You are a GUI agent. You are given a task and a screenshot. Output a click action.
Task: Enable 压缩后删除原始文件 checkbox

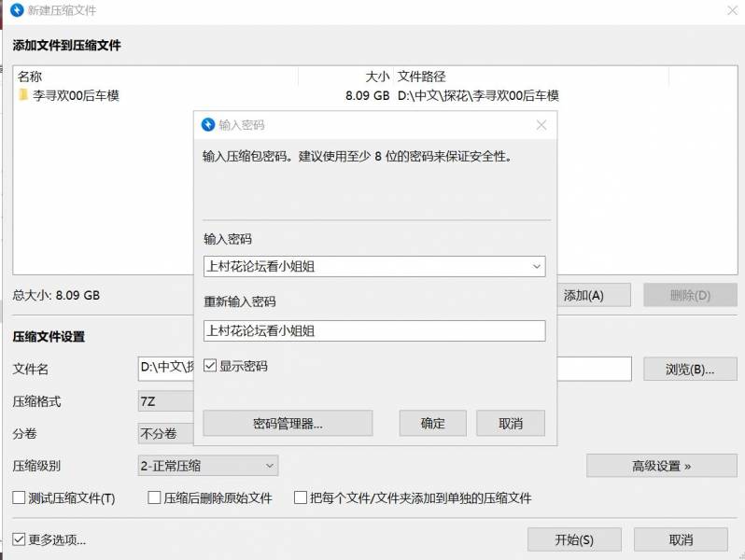click(x=155, y=498)
